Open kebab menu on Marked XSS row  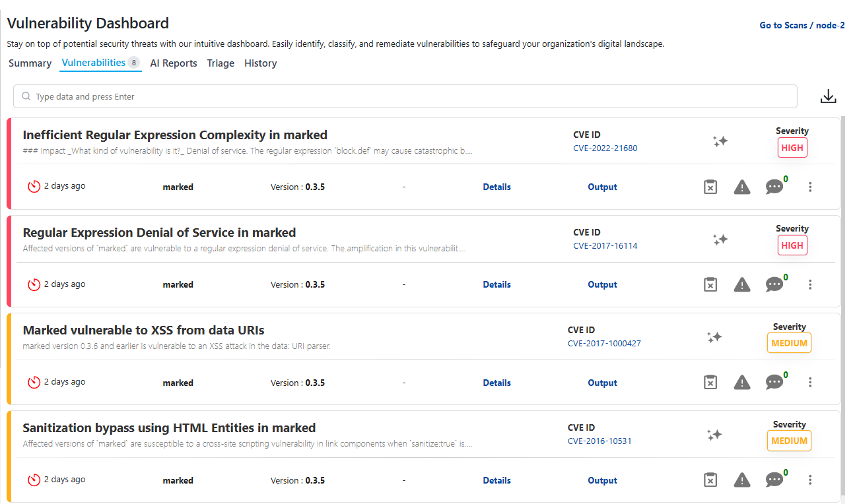pos(810,382)
